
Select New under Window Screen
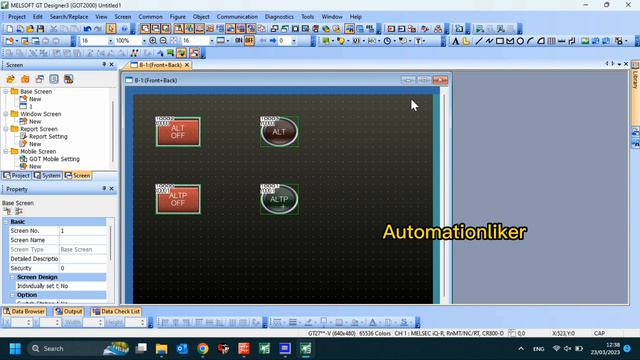[x=35, y=122]
